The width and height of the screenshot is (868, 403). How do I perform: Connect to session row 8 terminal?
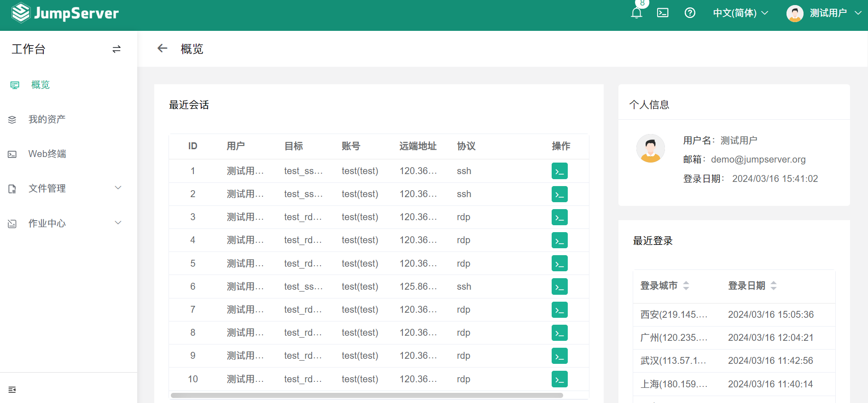559,333
